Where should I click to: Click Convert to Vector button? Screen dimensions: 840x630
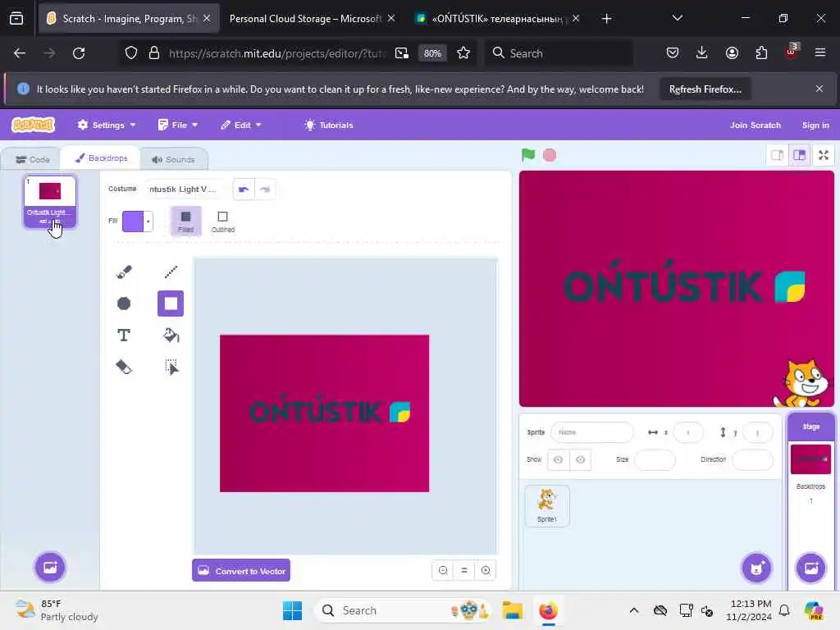(241, 571)
